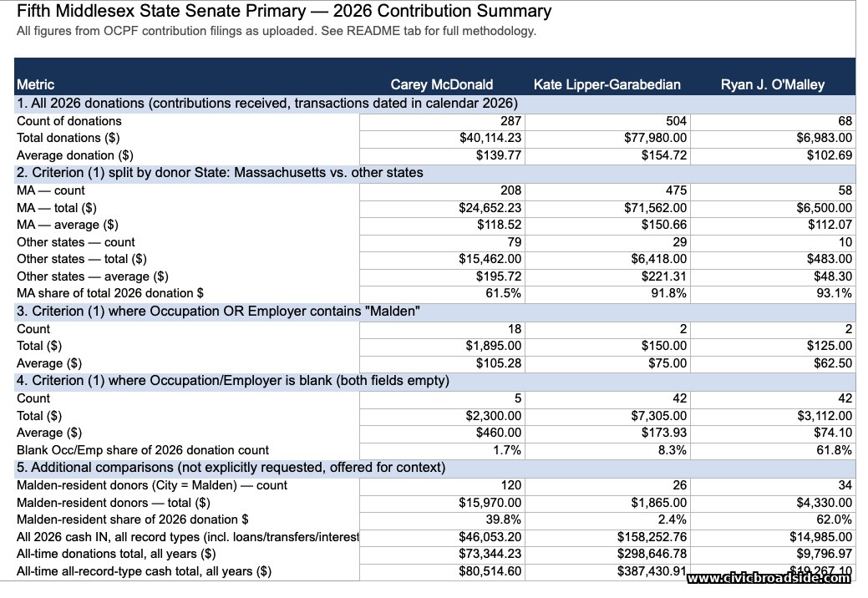
Task: Select cell $118.52
Action: (x=442, y=226)
